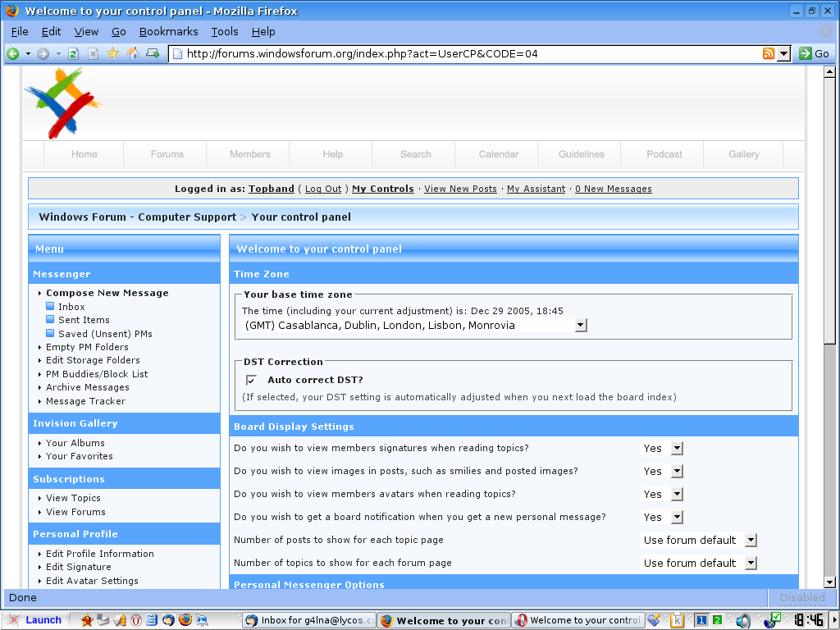Open bookmarks via the star icon
The image size is (840, 630).
tap(112, 53)
